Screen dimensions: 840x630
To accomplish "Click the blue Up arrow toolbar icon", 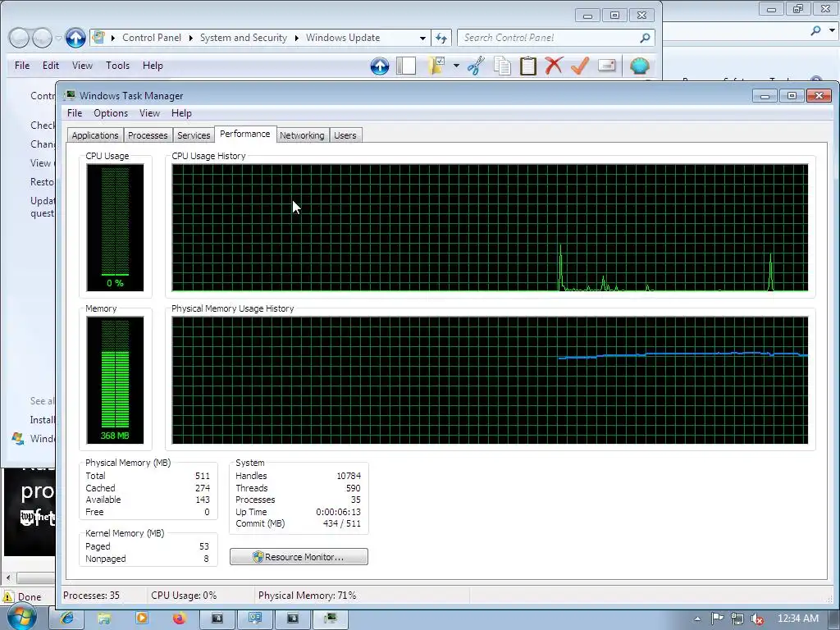I will click(x=379, y=66).
